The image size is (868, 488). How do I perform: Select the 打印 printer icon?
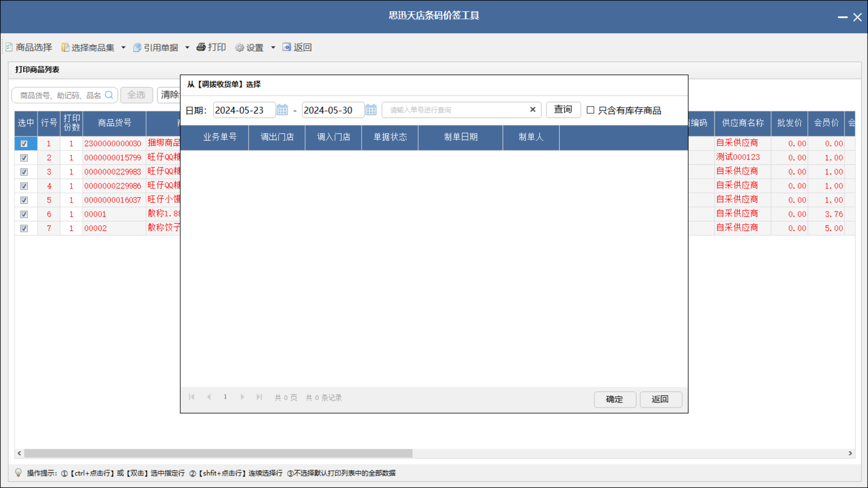coord(201,47)
